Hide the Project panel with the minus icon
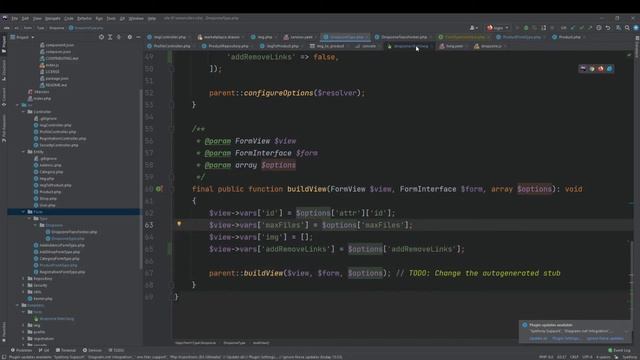This screenshot has width=640, height=360. point(138,37)
